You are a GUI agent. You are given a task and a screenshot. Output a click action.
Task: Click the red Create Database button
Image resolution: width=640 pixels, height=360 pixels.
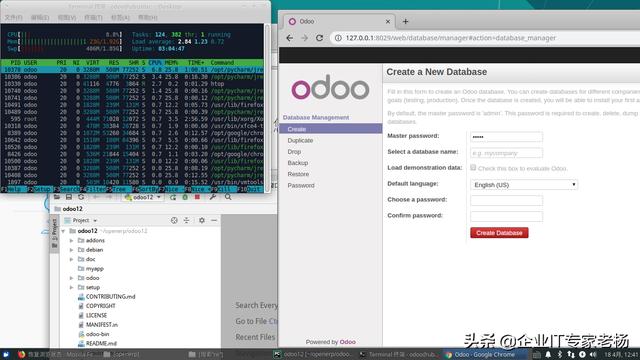pos(499,233)
